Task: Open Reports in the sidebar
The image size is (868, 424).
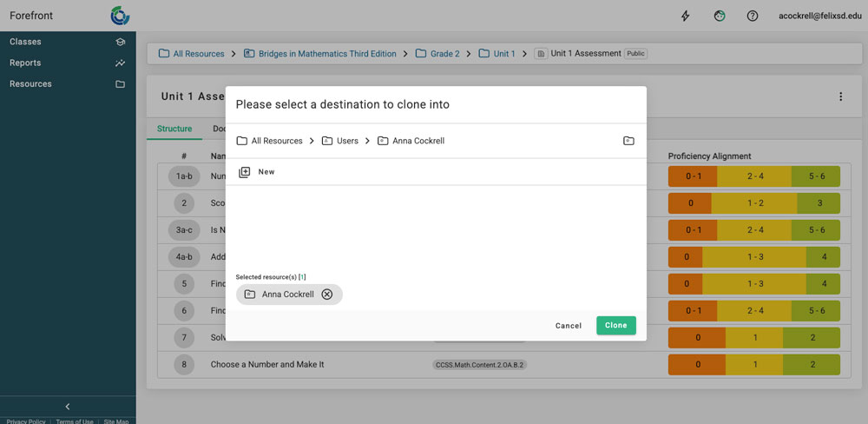Action: point(26,63)
